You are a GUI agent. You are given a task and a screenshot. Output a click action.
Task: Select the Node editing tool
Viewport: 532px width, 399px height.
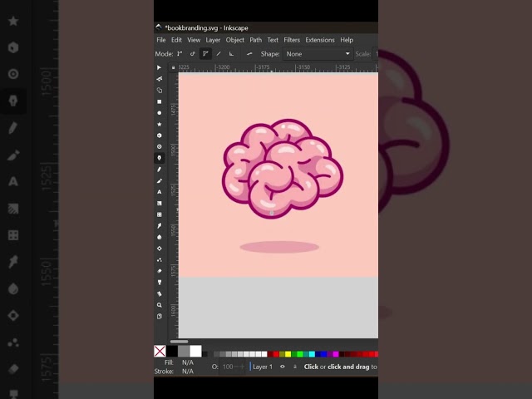159,79
